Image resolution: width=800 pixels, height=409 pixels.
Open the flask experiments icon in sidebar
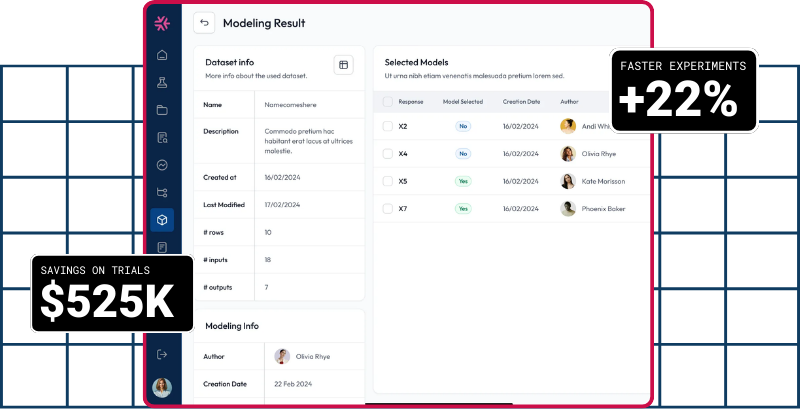click(162, 82)
